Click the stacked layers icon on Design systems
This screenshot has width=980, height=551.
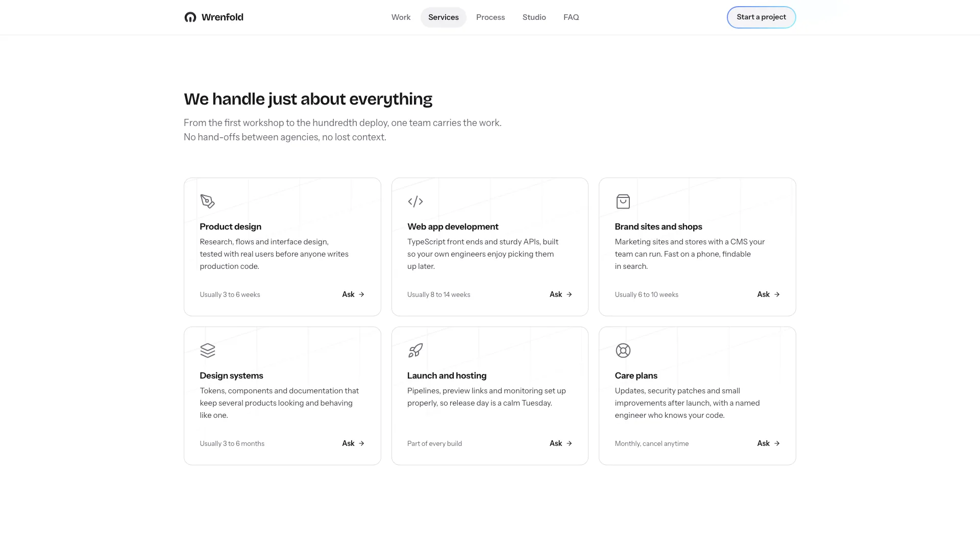click(208, 350)
